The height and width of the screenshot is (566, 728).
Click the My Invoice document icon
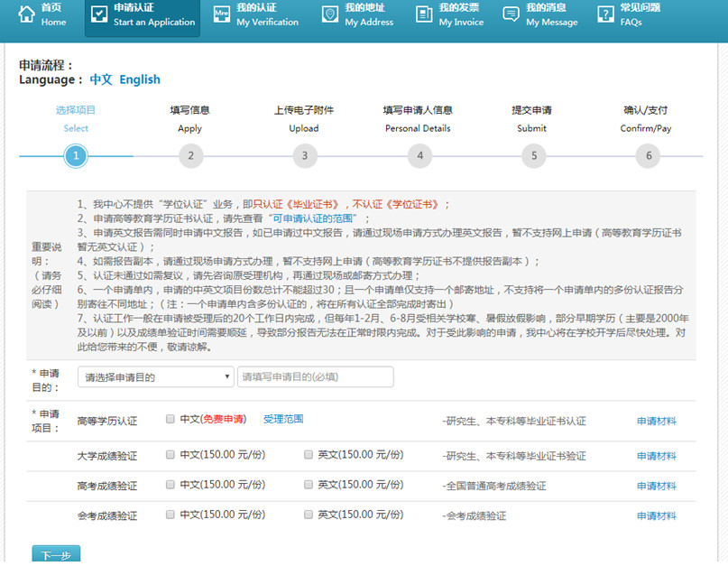click(424, 14)
